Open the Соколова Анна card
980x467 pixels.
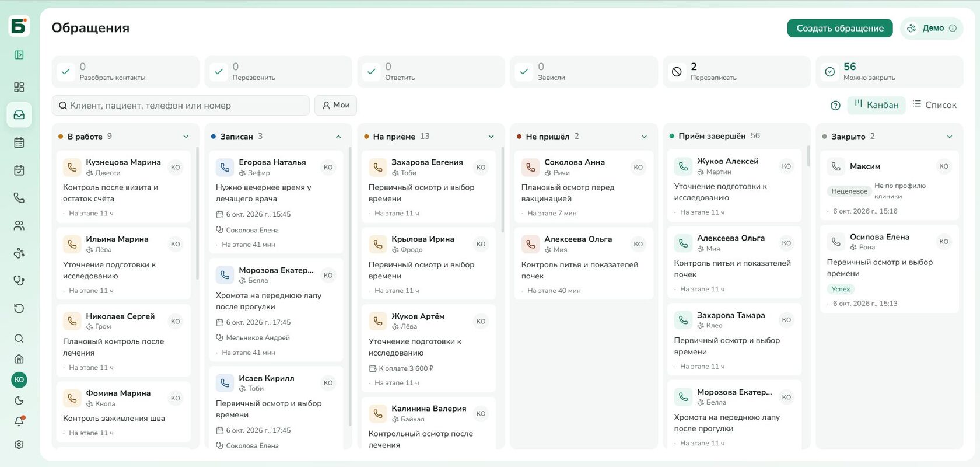(x=584, y=186)
